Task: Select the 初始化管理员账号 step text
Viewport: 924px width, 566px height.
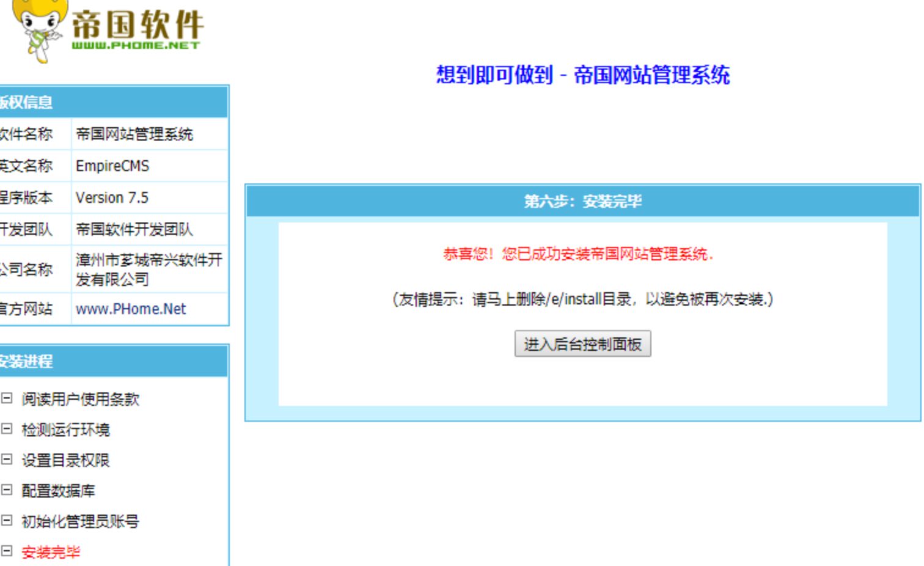Action: (x=81, y=521)
